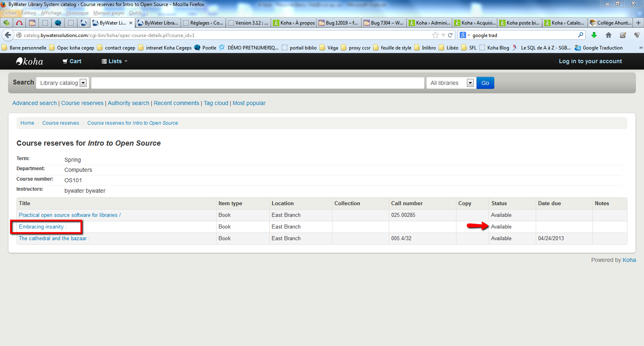Switch to the Koha › À propos tab

click(294, 23)
